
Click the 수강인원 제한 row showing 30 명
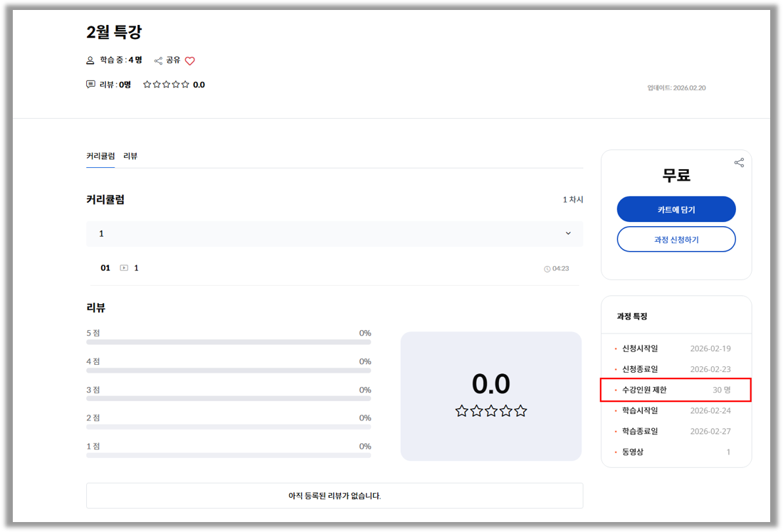click(676, 390)
